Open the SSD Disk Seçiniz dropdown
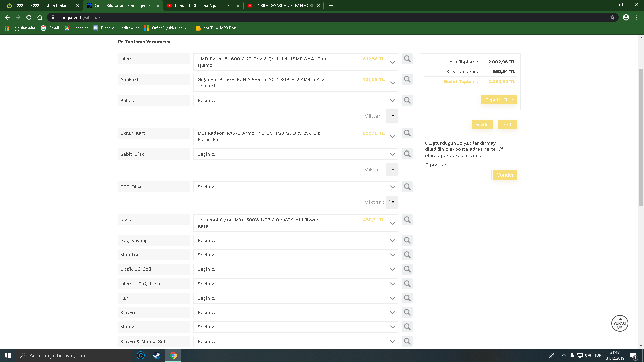The image size is (644, 362). click(296, 187)
